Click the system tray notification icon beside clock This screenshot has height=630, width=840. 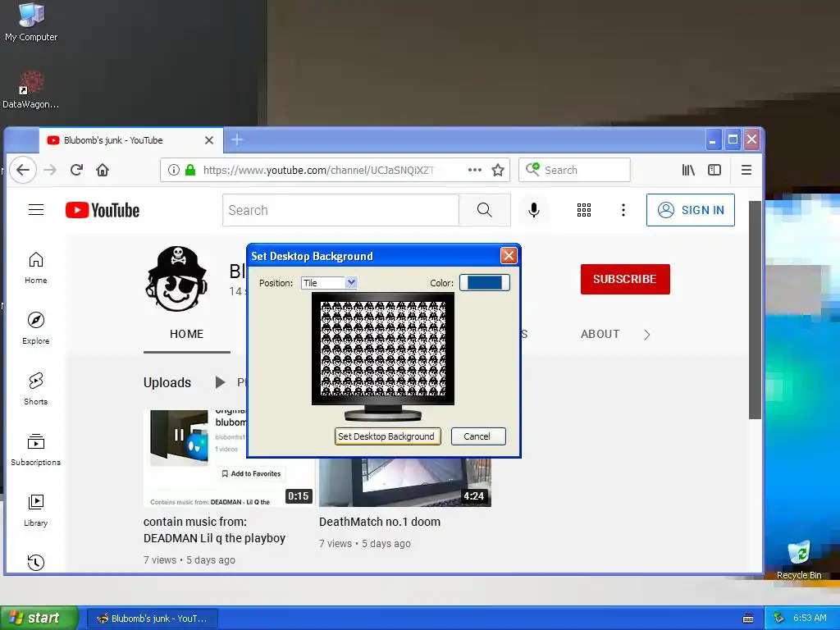point(778,618)
